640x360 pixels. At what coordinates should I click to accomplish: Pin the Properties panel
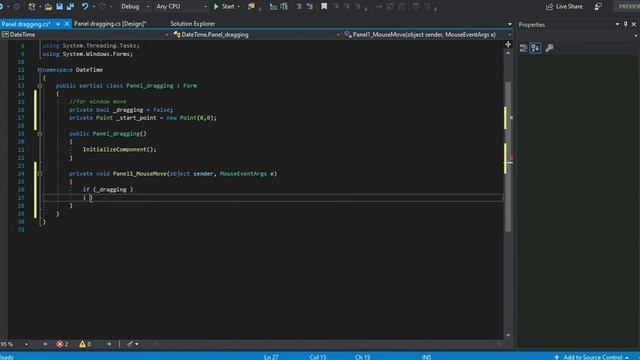tap(625, 24)
